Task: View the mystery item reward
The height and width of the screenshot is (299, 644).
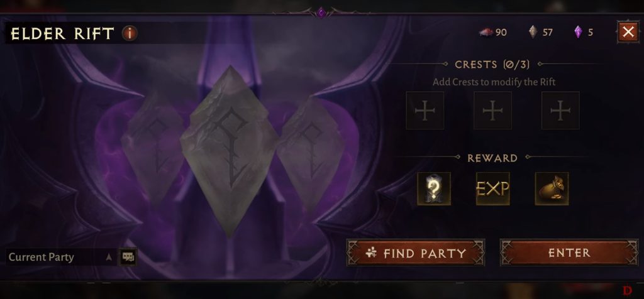Action: [434, 188]
